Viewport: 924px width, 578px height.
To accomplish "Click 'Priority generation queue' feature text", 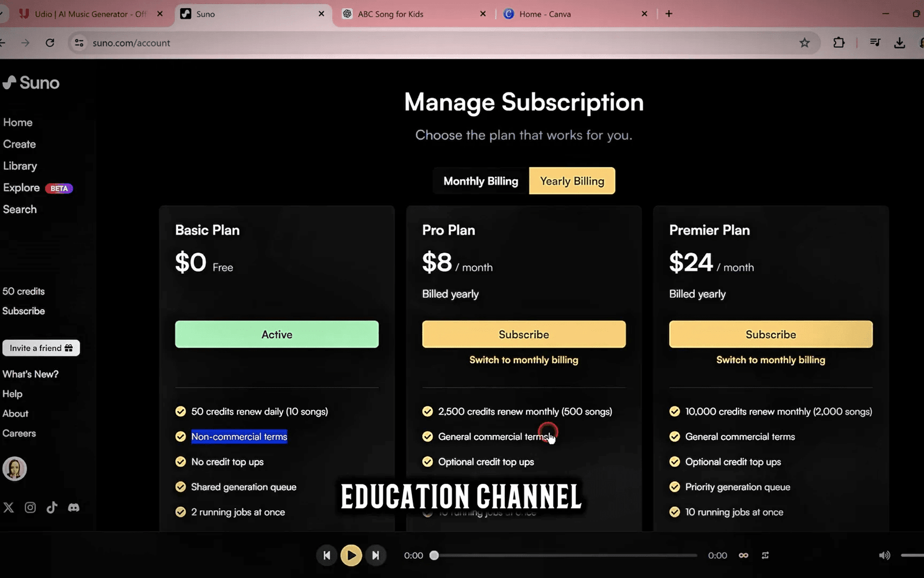I will [x=737, y=487].
